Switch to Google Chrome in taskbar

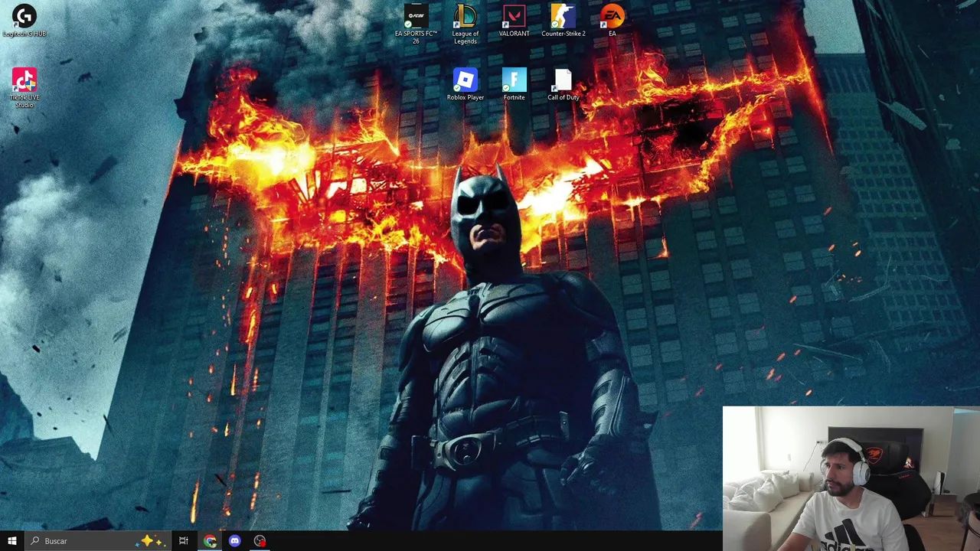point(210,541)
